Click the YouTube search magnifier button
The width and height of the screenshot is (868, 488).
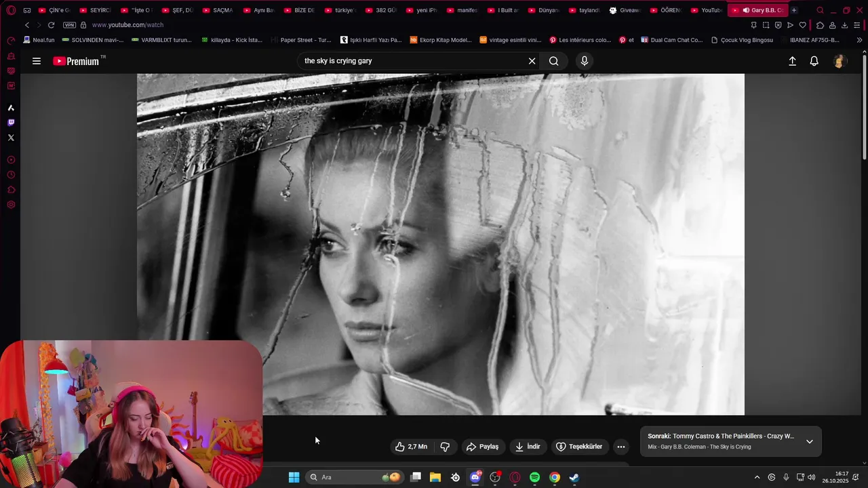[x=554, y=61]
